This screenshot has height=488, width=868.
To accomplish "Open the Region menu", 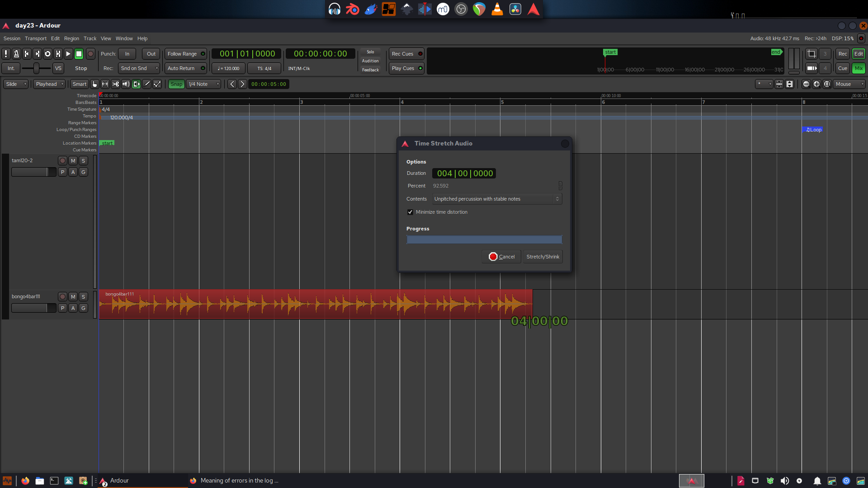I will (x=71, y=38).
